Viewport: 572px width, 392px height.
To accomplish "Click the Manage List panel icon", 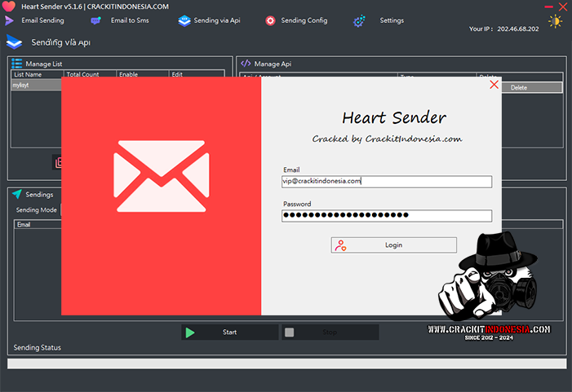I will coord(16,63).
